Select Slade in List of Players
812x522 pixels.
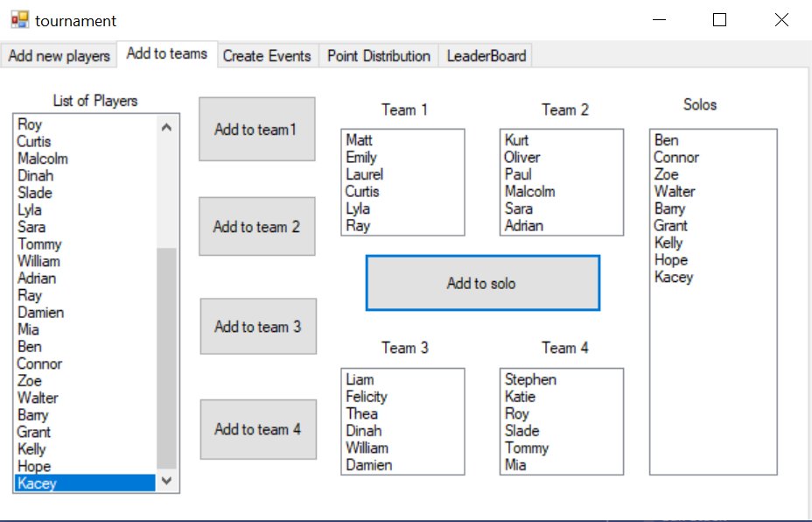[85, 193]
